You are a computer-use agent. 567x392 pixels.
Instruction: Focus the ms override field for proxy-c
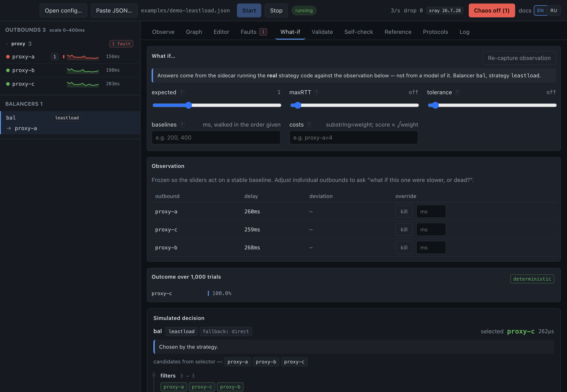pyautogui.click(x=431, y=230)
